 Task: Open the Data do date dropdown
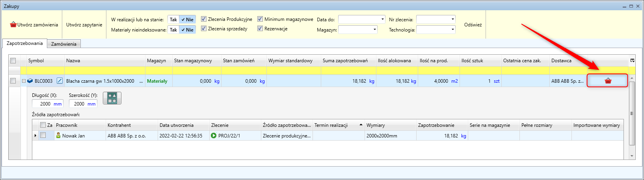tap(382, 19)
